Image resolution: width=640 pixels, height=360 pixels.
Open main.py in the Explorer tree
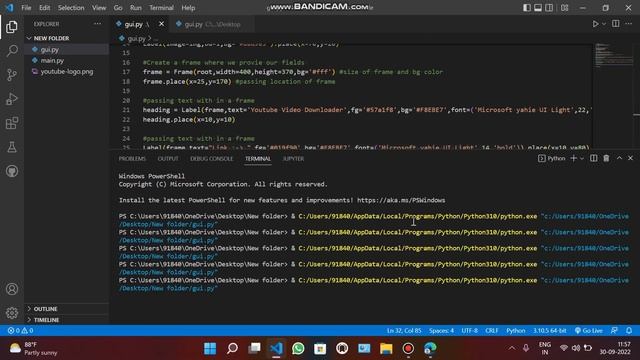click(52, 60)
